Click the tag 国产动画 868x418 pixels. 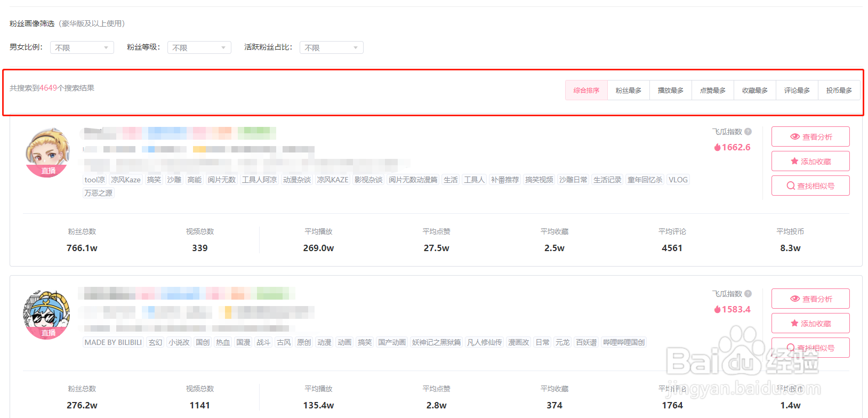coord(392,342)
